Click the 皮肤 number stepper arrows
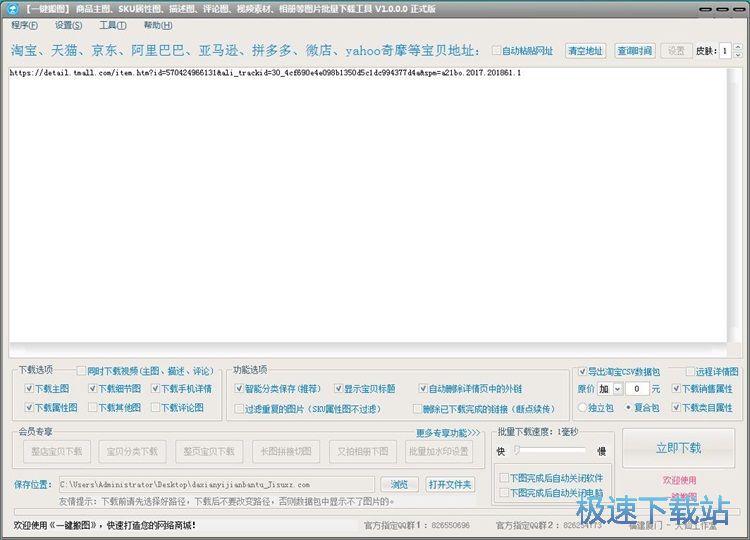This screenshot has height=540, width=750. click(x=738, y=50)
